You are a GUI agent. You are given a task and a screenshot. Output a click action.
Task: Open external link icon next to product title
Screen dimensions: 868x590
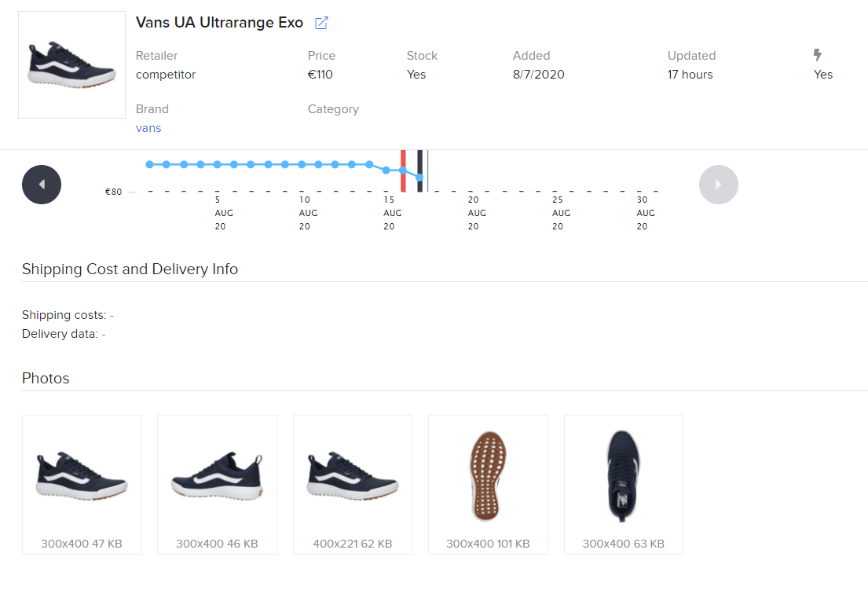(x=321, y=23)
